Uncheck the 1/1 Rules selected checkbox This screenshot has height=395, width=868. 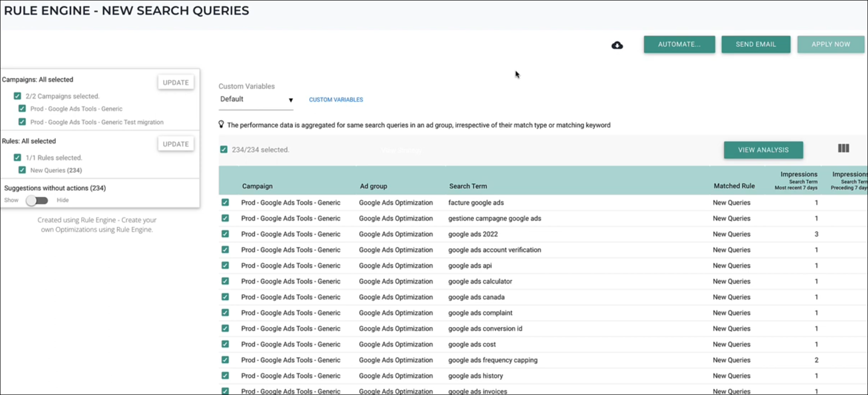point(18,157)
